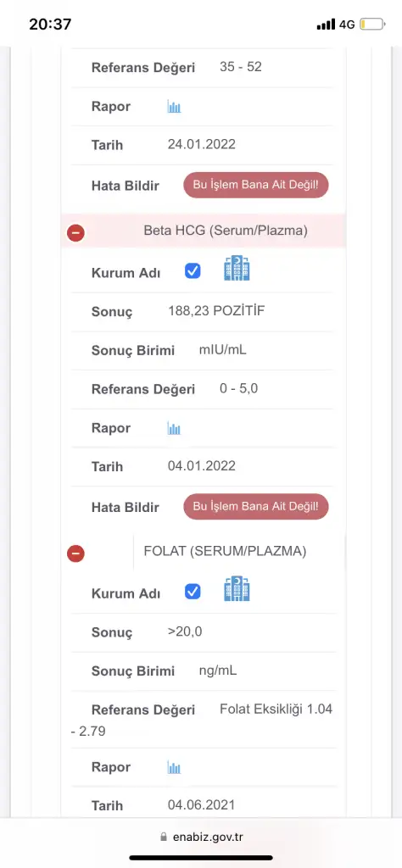This screenshot has width=402, height=868.
Task: Tap the hospital building icon under FOLAT
Action: 237,589
